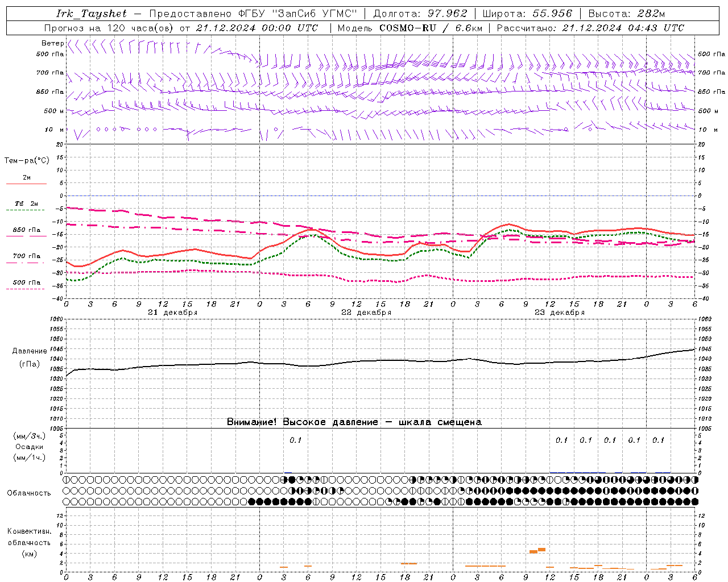The height and width of the screenshot is (582, 728).
Task: Click the solid red 850 гПа temperature legend line
Action: (26, 236)
